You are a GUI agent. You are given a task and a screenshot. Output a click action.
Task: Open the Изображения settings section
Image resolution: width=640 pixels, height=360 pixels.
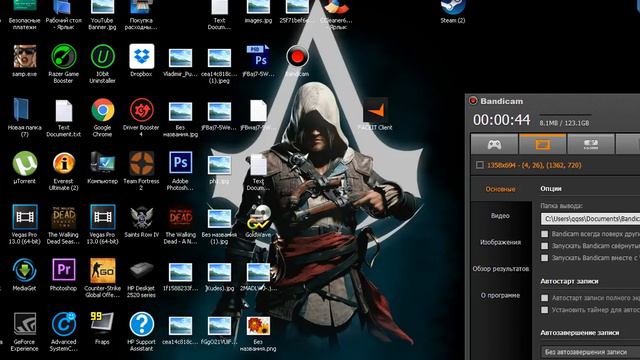[500, 242]
